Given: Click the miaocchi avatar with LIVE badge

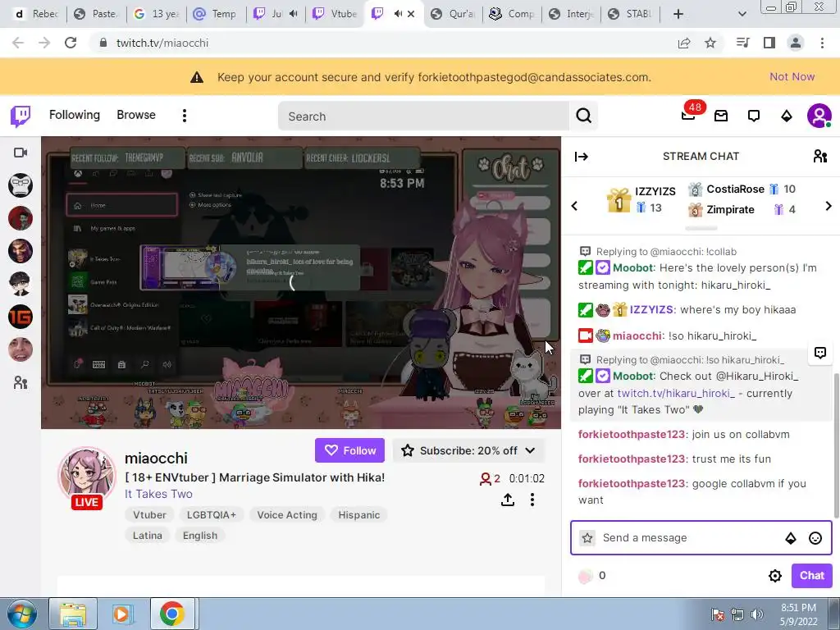Looking at the screenshot, I should [87, 477].
